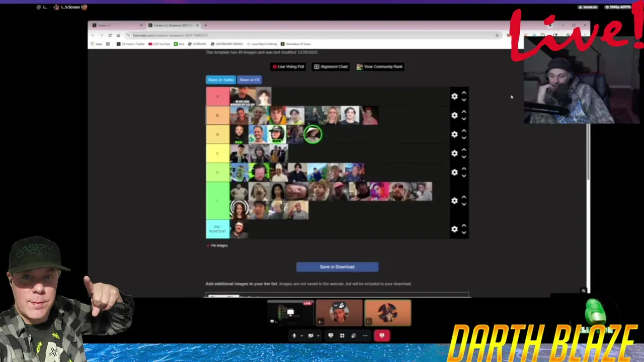Open the DASHBOARD DONOS bookmark
Image resolution: width=644 pixels, height=362 pixels.
[x=227, y=44]
